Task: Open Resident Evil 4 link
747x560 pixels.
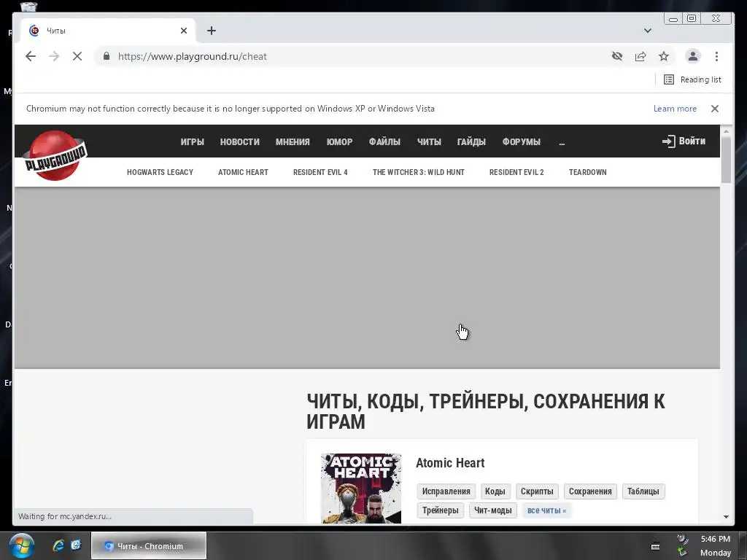Action: tap(320, 172)
